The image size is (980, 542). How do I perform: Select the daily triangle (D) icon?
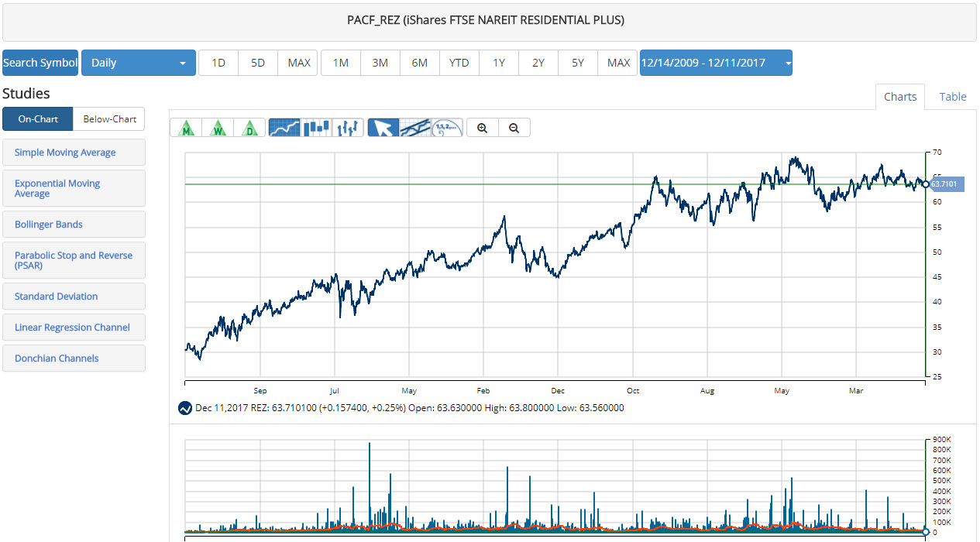(x=249, y=128)
